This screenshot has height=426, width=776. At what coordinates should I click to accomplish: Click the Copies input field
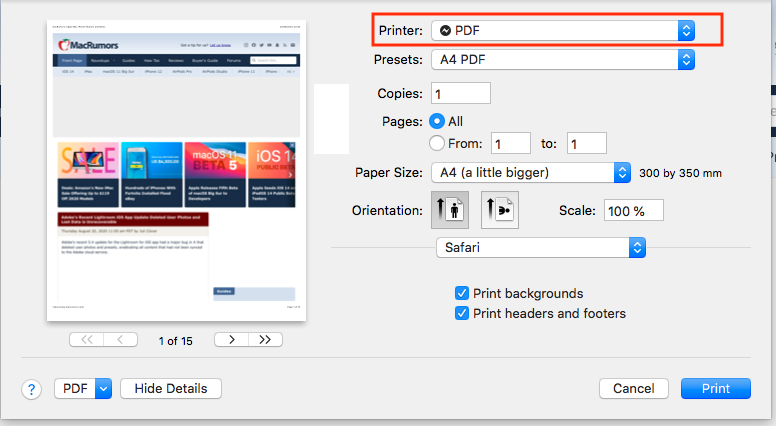pos(461,94)
